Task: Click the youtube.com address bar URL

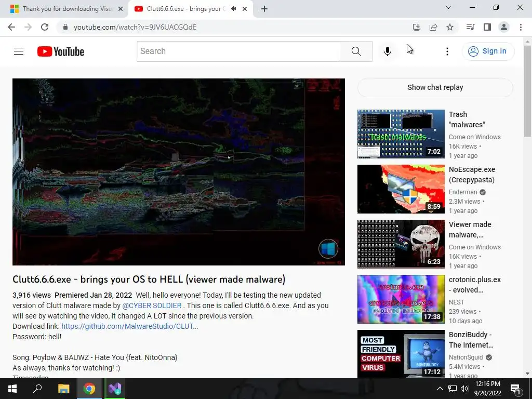Action: 135,27
